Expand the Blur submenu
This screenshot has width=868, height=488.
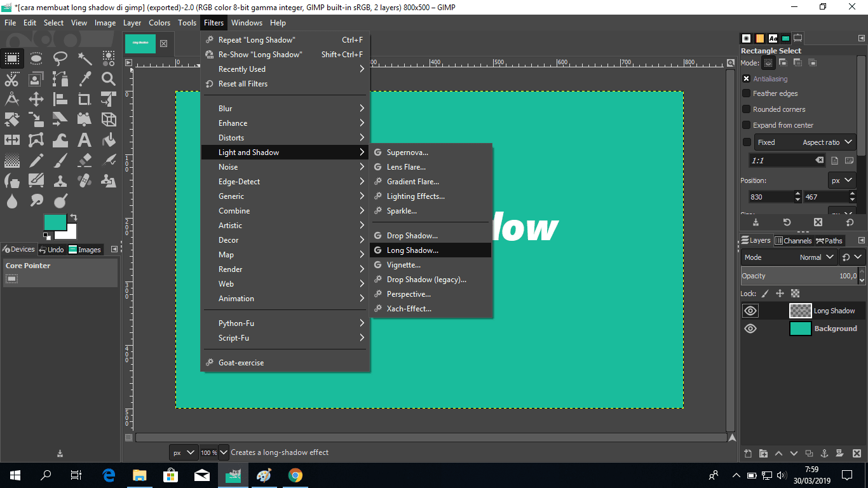pyautogui.click(x=285, y=109)
